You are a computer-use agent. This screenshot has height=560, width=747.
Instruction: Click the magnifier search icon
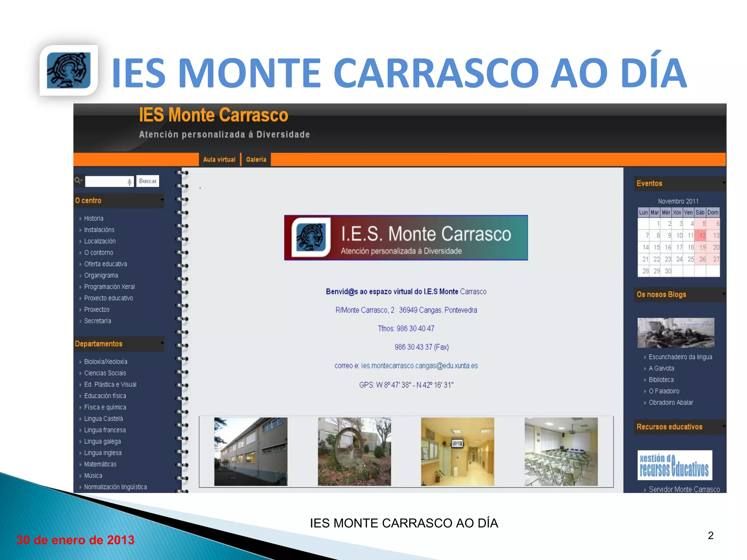click(x=78, y=180)
